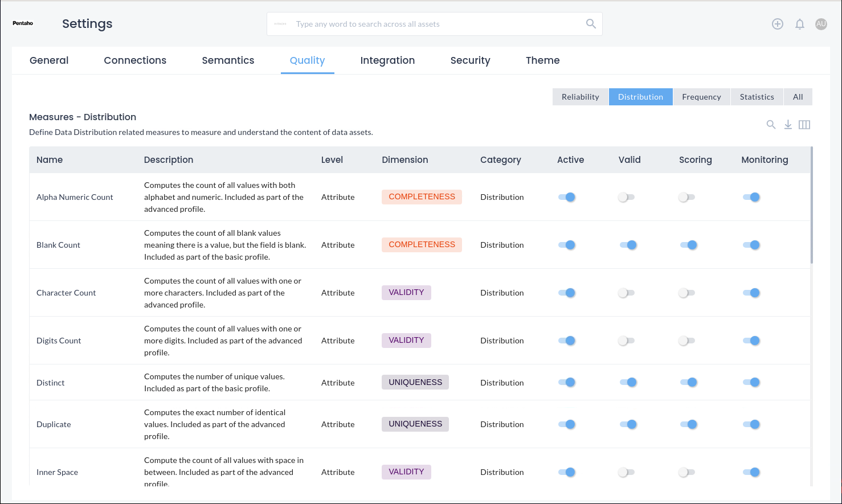Screen dimensions: 842x504
Task: Click the table's vertical scrollbar
Action: click(811, 205)
